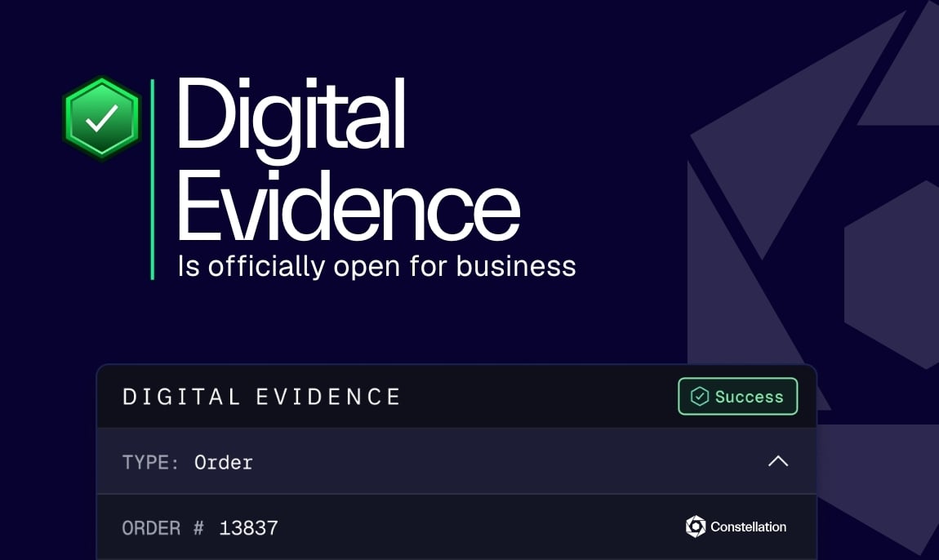The image size is (939, 560).
Task: Click the large hexagon shape in the background
Action: point(894,273)
